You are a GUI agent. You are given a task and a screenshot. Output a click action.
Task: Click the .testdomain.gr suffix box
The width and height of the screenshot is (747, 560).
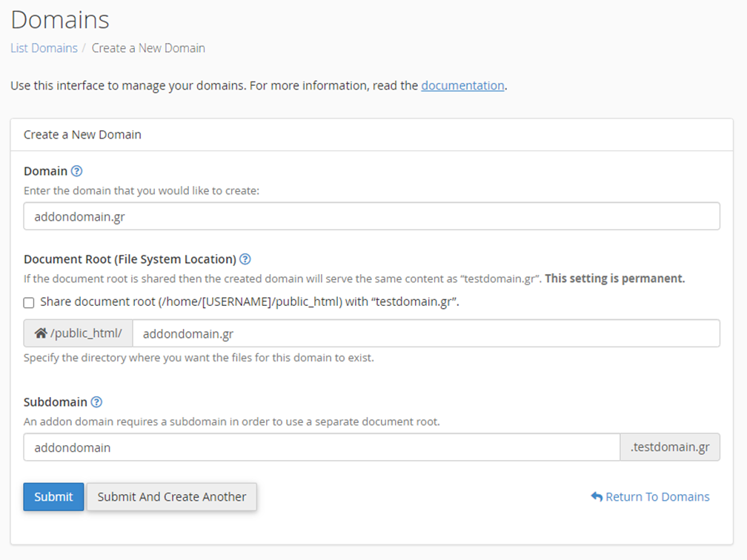[669, 447]
